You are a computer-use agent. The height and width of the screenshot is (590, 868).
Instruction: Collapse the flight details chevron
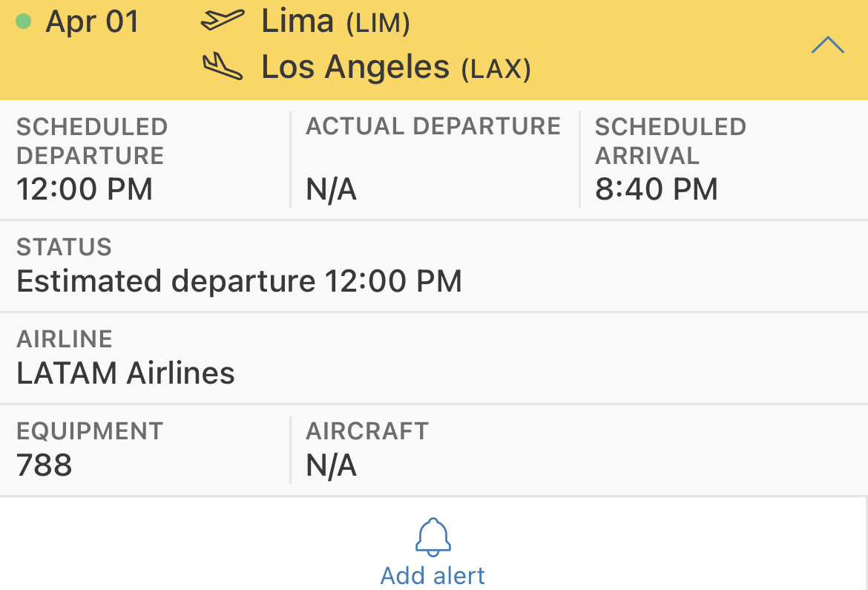[827, 46]
